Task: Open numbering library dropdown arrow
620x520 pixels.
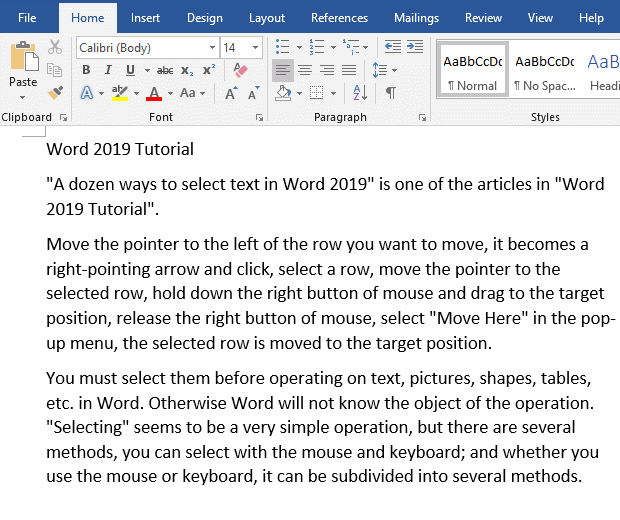Action: (x=333, y=47)
